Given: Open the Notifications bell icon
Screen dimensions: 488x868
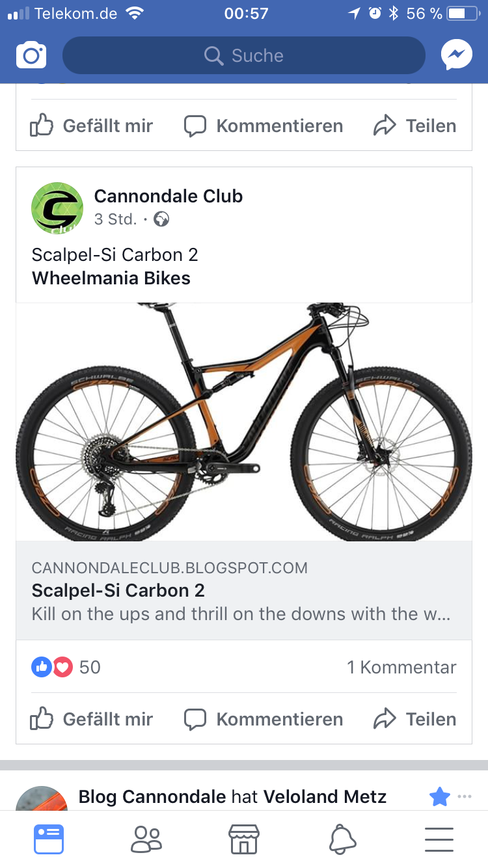Looking at the screenshot, I should click(x=342, y=839).
